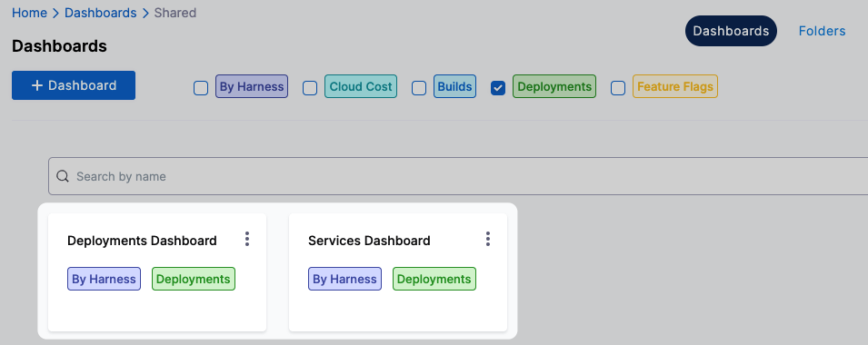The image size is (868, 345).
Task: Click the Feature Flags filter tag
Action: pyautogui.click(x=675, y=87)
